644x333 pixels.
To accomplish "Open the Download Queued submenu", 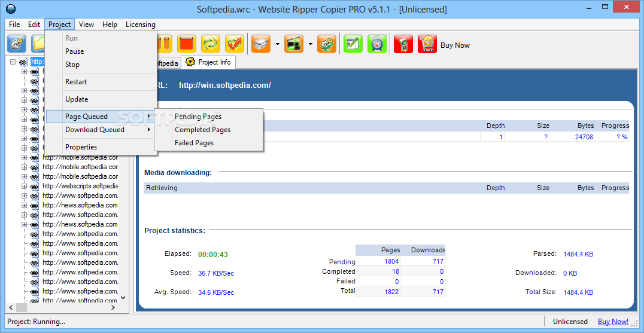I will [101, 130].
